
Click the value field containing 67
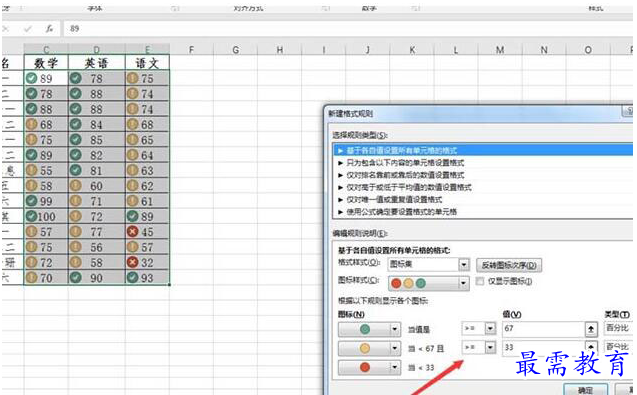coord(544,329)
